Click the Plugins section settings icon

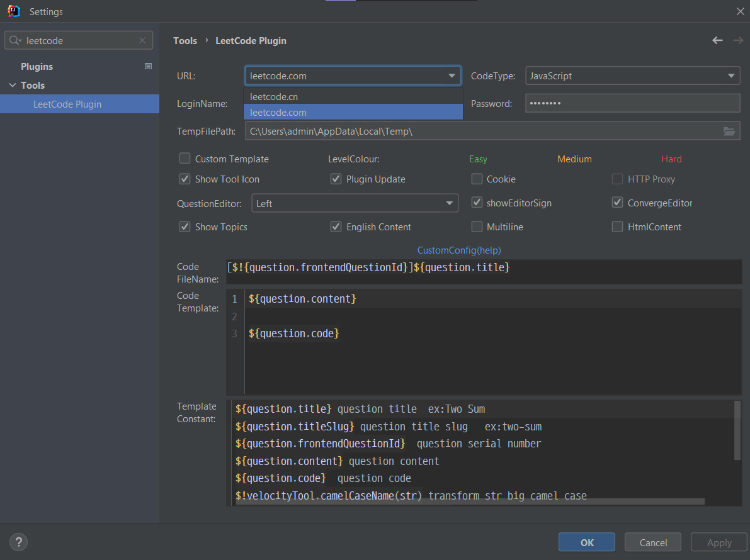point(148,67)
